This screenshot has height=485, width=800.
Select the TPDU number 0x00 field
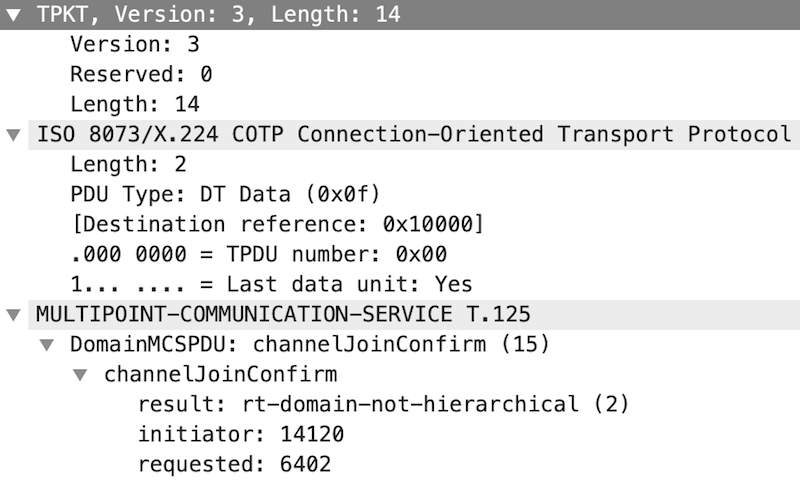click(x=258, y=254)
